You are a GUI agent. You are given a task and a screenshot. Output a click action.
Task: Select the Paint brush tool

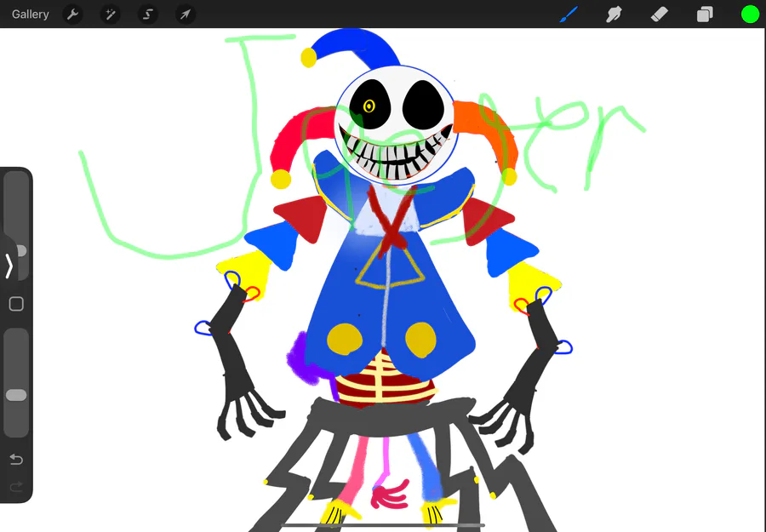(569, 14)
